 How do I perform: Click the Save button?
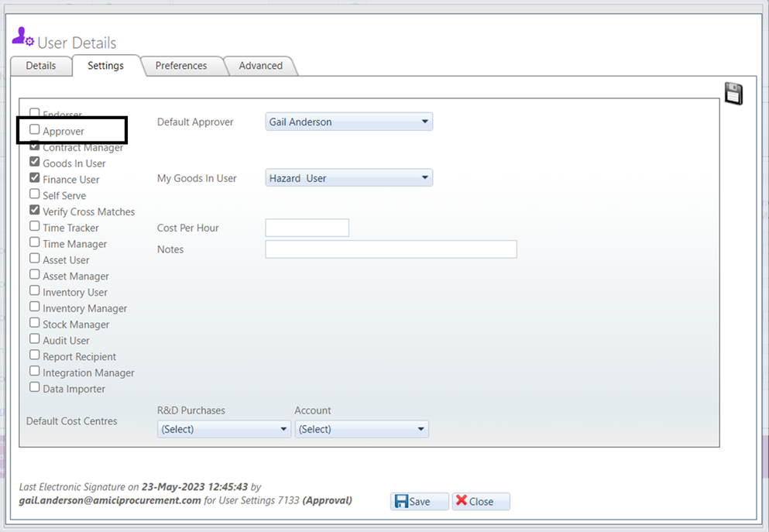tap(418, 501)
